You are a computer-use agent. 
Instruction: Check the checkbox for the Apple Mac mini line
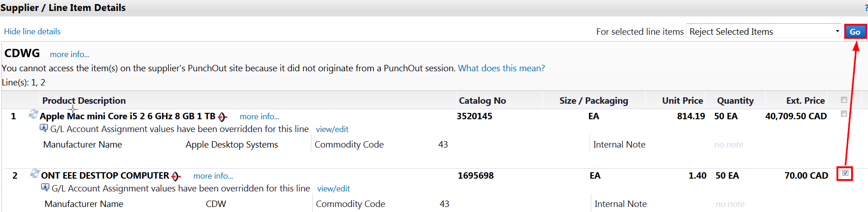pos(844,114)
